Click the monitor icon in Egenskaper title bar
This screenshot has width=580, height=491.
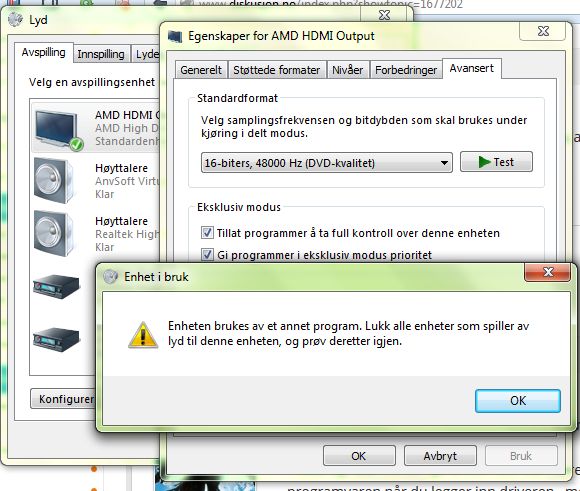(175, 36)
